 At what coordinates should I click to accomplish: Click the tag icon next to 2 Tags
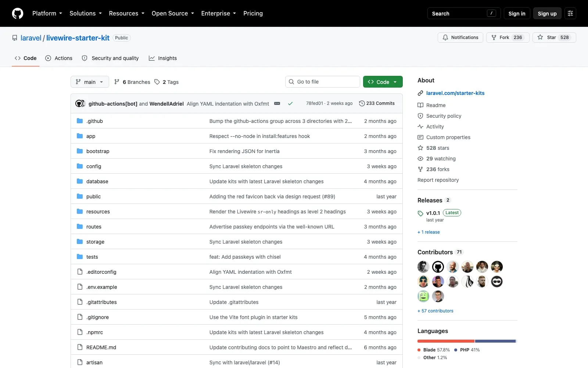point(157,82)
